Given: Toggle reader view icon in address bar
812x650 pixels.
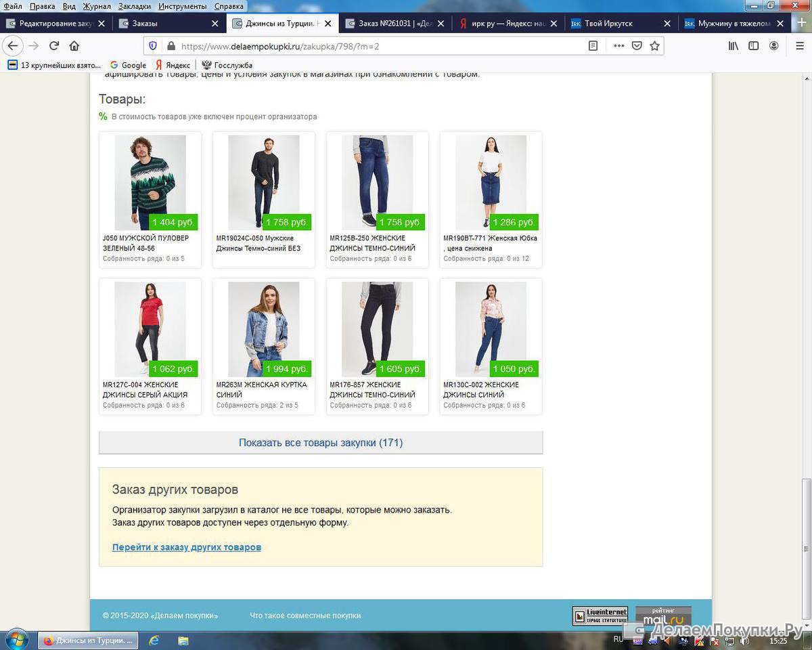Looking at the screenshot, I should click(593, 46).
